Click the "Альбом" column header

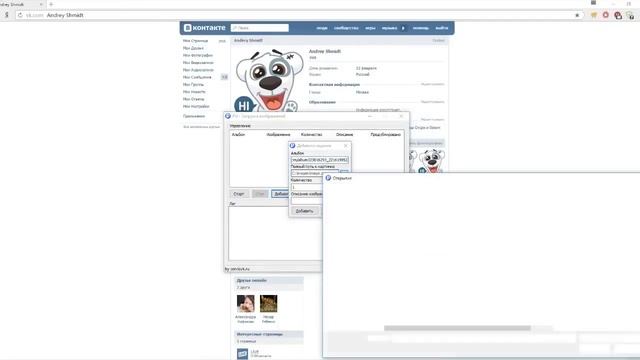click(x=238, y=134)
